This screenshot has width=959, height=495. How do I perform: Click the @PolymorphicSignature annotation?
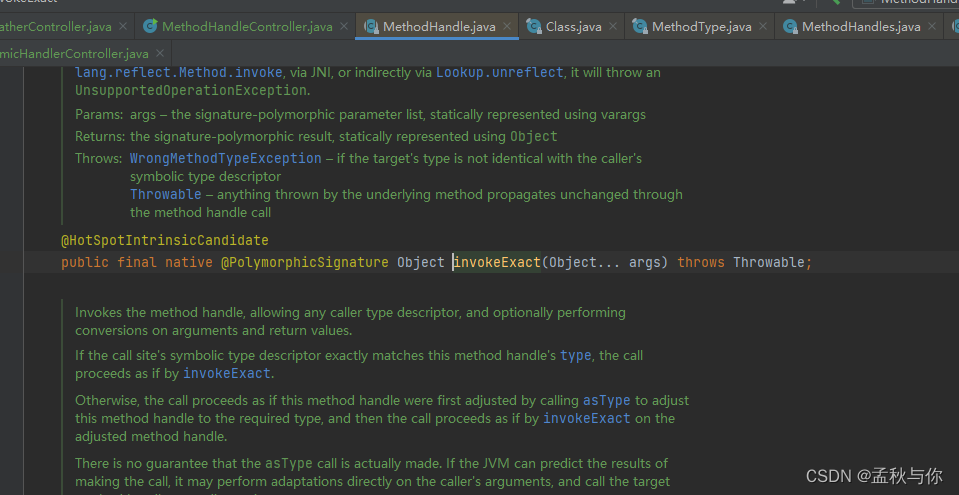coord(305,262)
